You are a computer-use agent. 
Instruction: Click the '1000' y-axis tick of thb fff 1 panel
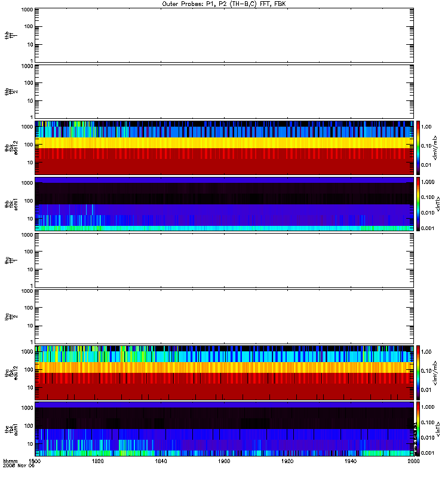(x=27, y=10)
